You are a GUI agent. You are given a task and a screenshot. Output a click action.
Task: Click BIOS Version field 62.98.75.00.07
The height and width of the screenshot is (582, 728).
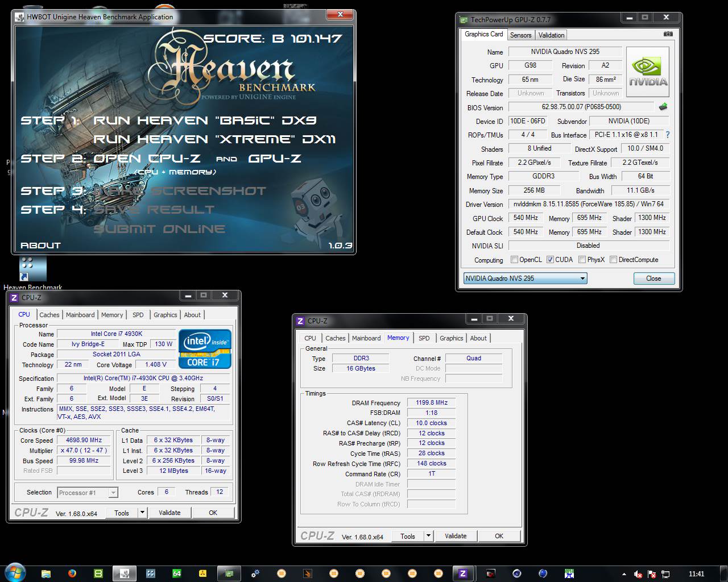[581, 107]
